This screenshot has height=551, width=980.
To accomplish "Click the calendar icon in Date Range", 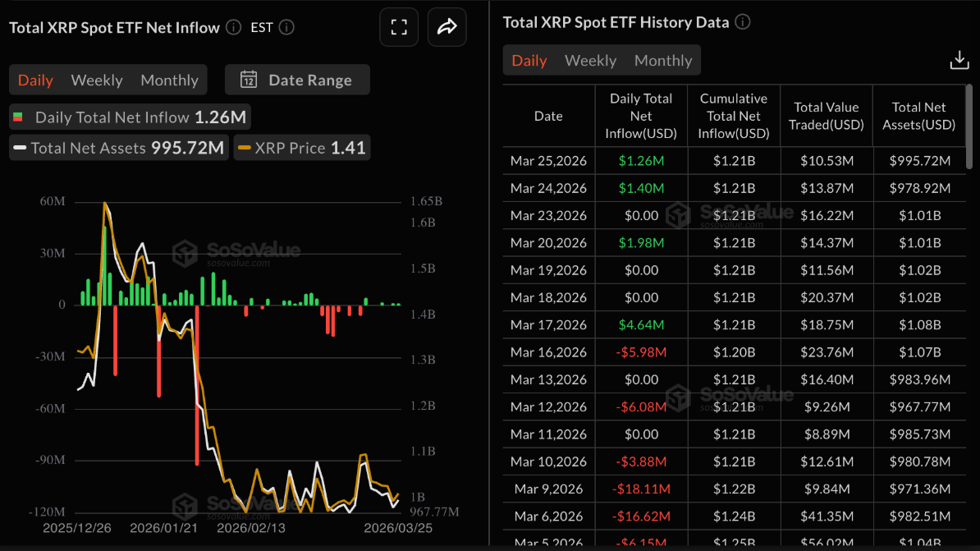I will tap(249, 80).
